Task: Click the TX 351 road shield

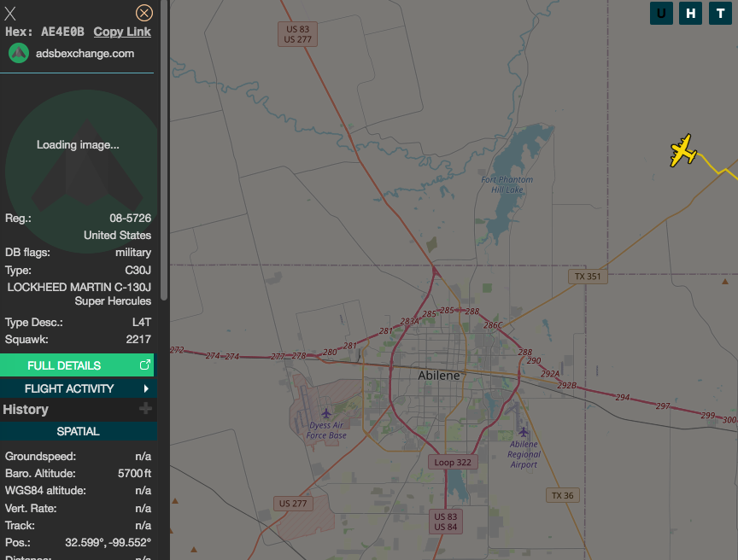Action: click(588, 277)
